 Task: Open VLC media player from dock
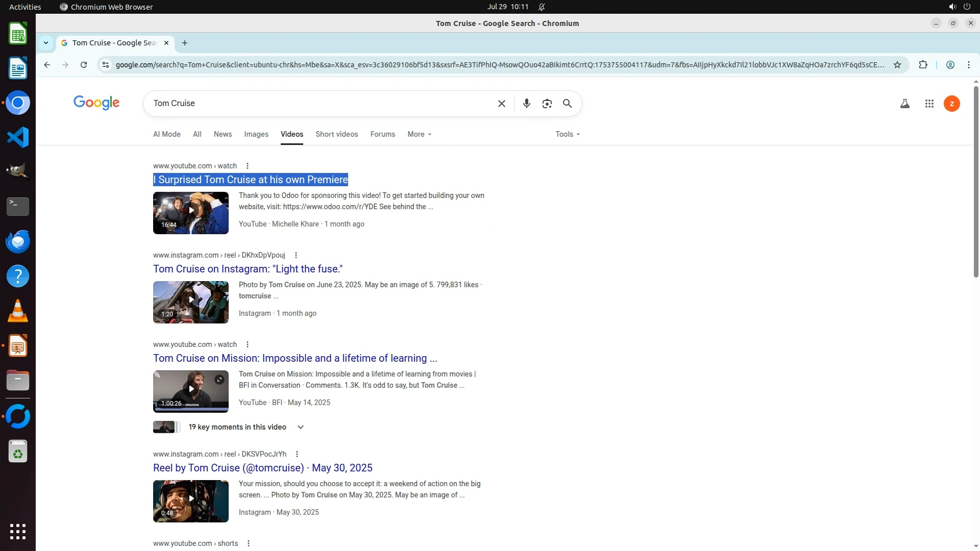[18, 311]
